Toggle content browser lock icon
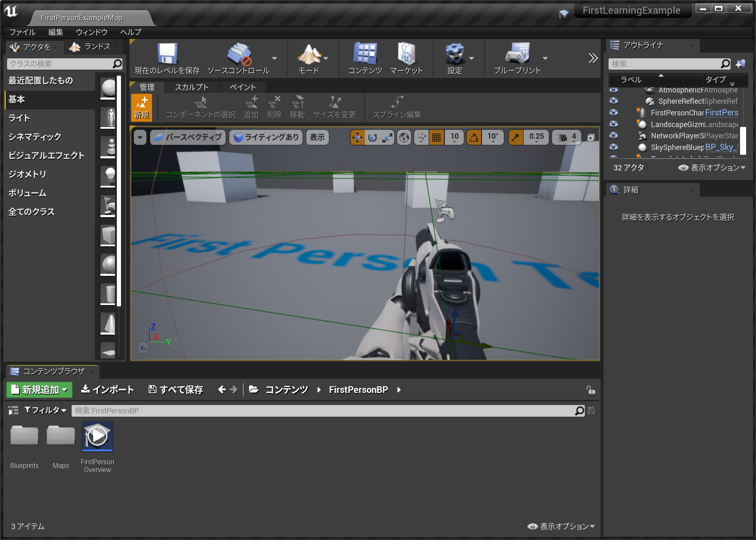This screenshot has width=756, height=540. [x=591, y=390]
